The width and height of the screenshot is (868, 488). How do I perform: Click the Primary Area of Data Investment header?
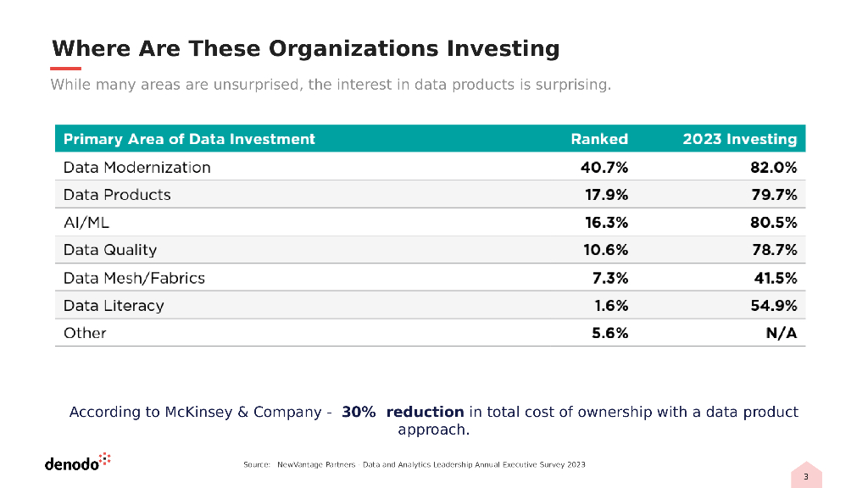coord(189,139)
